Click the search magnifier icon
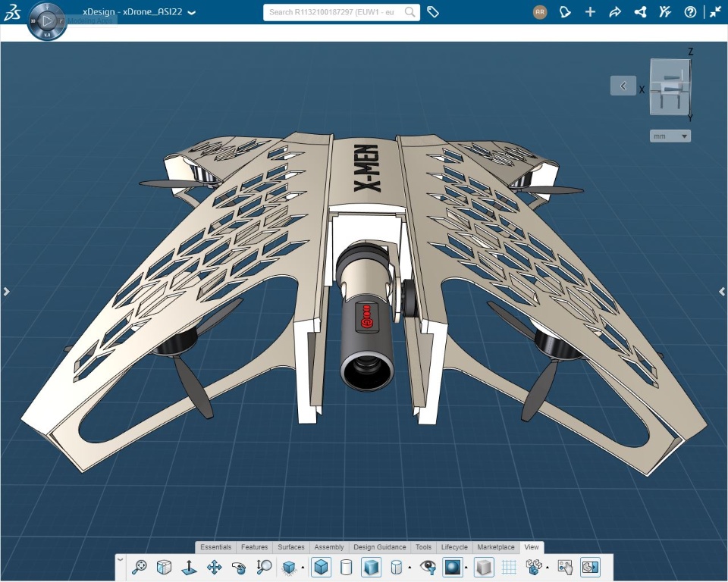728x582 pixels. (409, 12)
